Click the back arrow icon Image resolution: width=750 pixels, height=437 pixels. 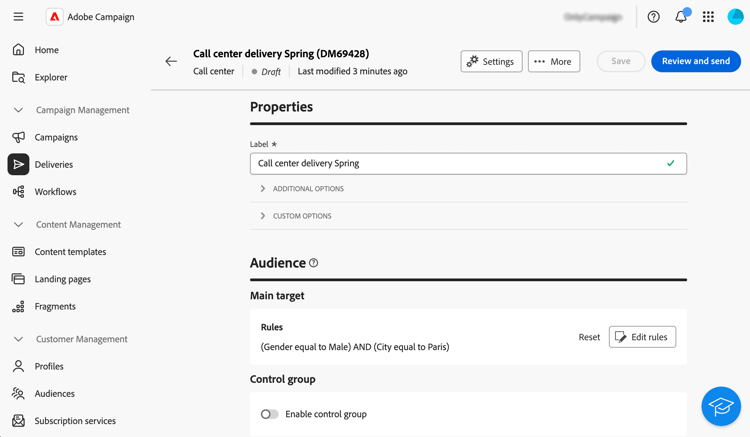pyautogui.click(x=171, y=62)
